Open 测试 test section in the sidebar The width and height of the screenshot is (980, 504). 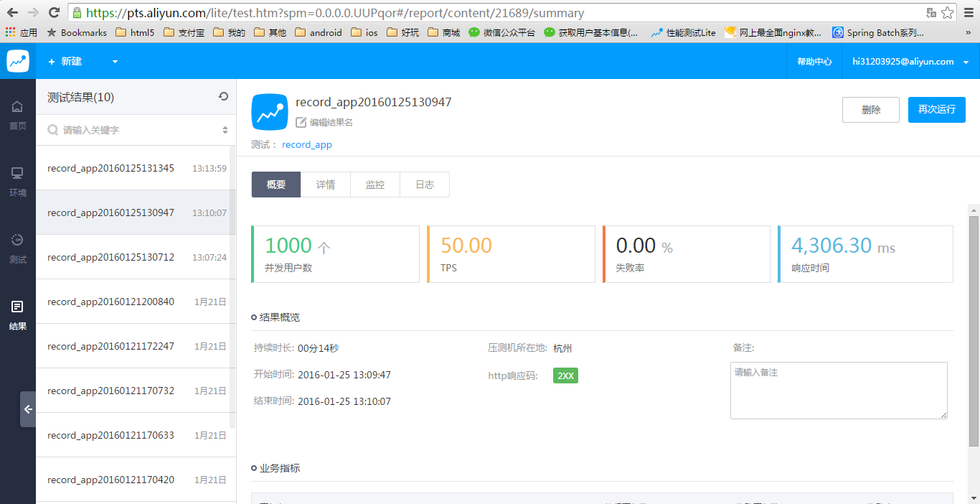[x=18, y=249]
